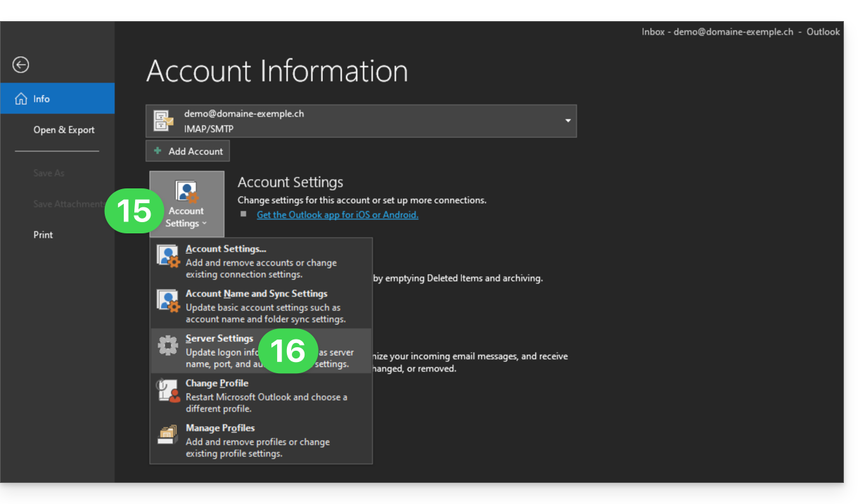Click the Account Settings... menu icon
The image size is (865, 504).
click(x=168, y=257)
